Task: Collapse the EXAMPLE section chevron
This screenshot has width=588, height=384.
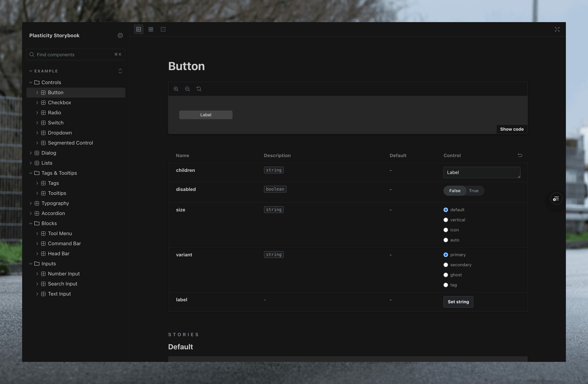Action: point(31,71)
